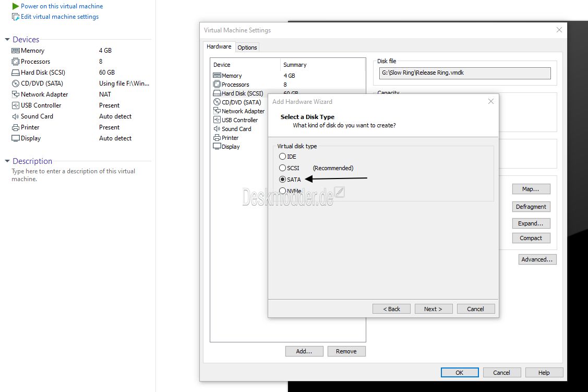Image resolution: width=588 pixels, height=392 pixels.
Task: Click Display icon in Settings device list
Action: point(217,146)
